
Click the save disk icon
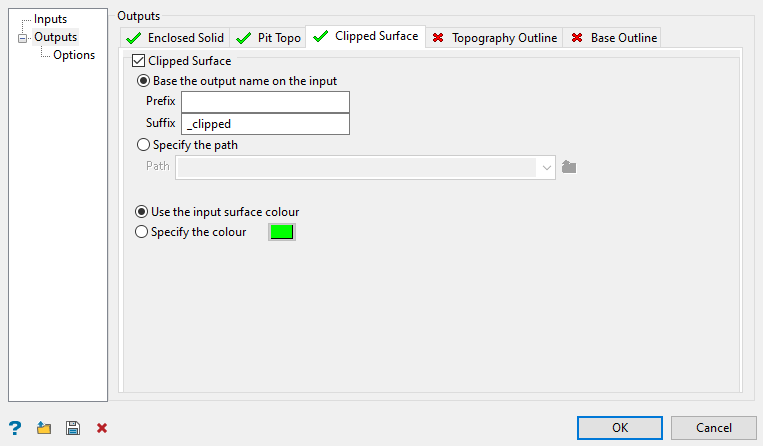tap(73, 428)
